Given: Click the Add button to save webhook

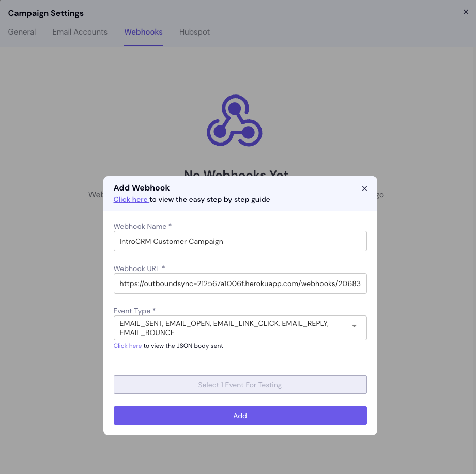Looking at the screenshot, I should click(x=240, y=416).
